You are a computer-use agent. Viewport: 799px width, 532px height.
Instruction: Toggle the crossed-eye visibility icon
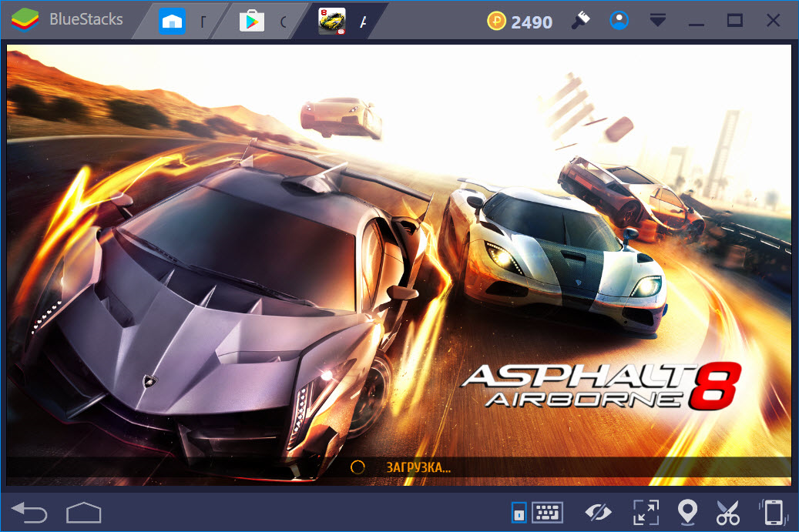[x=597, y=512]
